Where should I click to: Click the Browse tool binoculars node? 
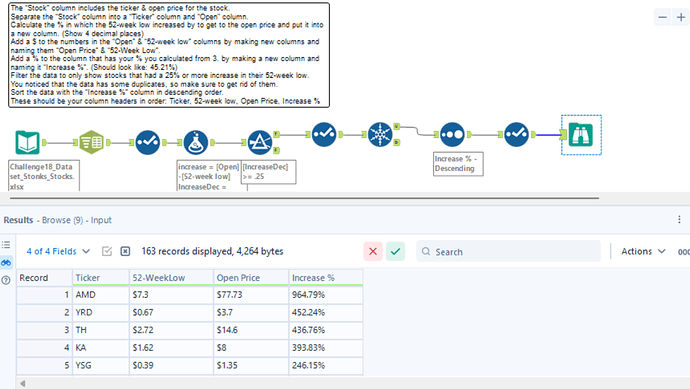coord(581,135)
